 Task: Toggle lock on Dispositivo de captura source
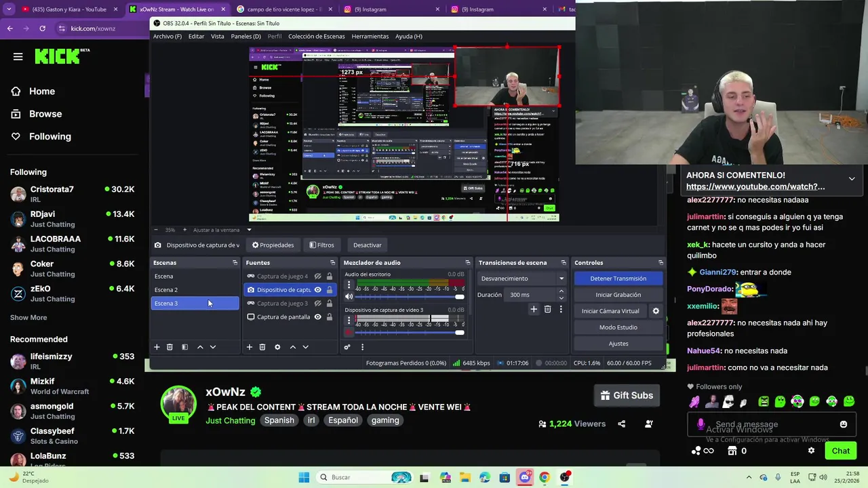tap(330, 290)
